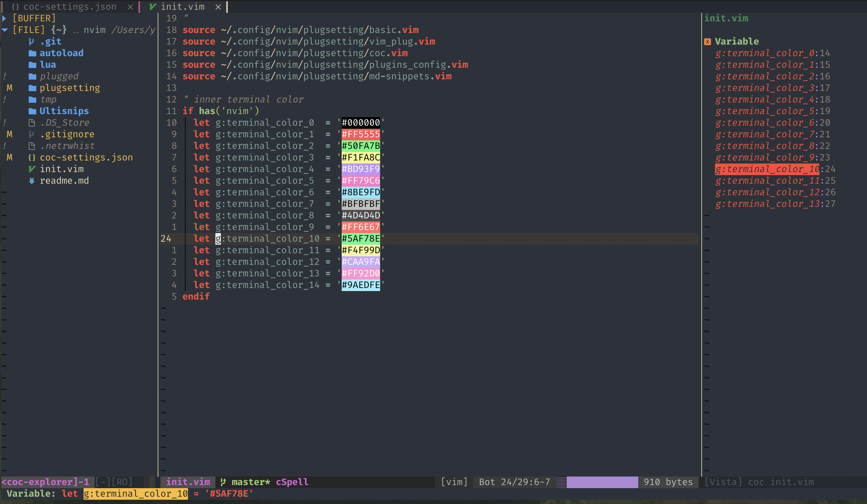Click the Ultisnips folder icon
Screen dimensions: 867x504
point(32,111)
